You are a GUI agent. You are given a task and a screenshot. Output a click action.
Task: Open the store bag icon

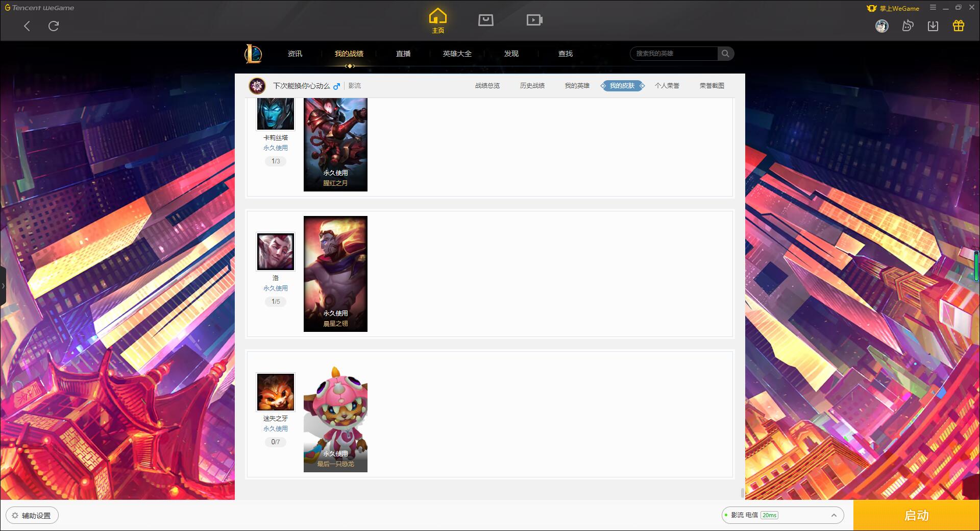coord(486,20)
